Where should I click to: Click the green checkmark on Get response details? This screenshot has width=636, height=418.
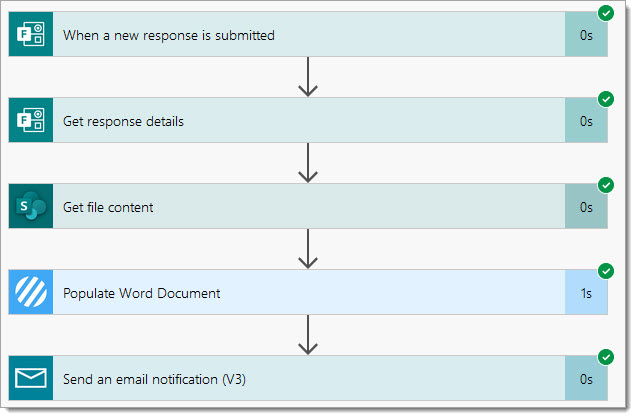click(x=606, y=99)
